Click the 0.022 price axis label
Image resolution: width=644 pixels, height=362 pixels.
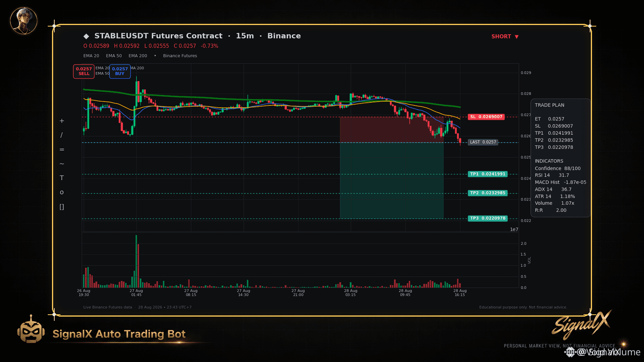pos(526,220)
